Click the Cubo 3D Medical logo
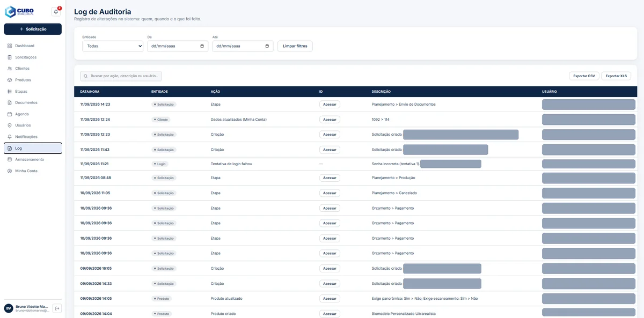644x318 pixels. 19,12
